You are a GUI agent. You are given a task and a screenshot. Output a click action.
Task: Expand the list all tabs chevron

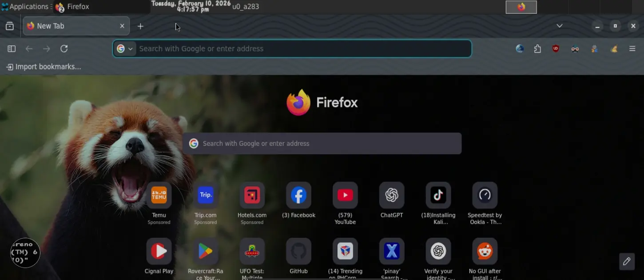560,26
